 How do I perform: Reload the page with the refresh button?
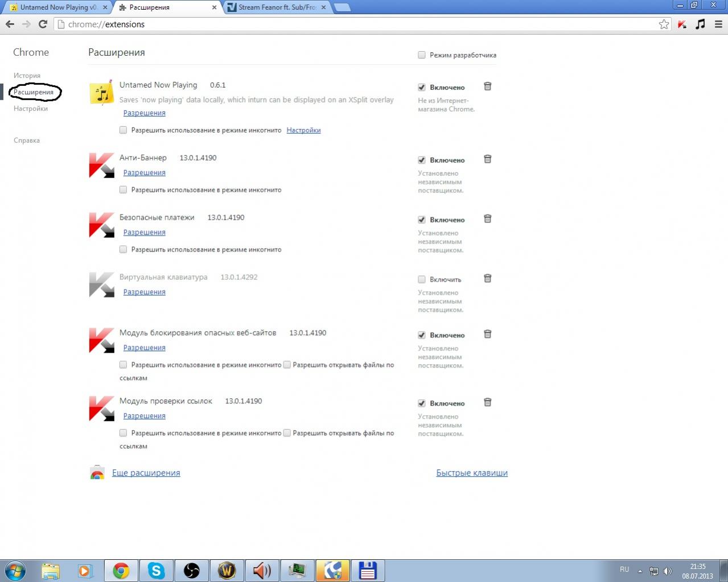pos(43,24)
